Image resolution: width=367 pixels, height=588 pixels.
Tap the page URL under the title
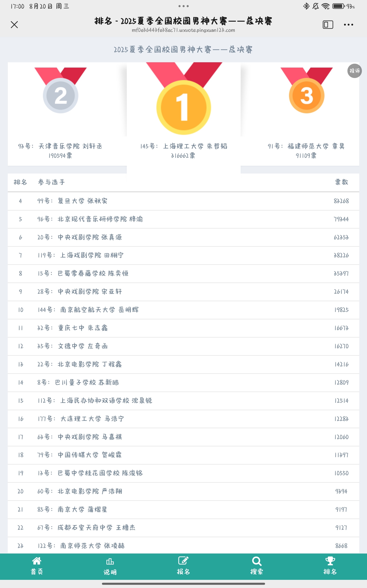(x=183, y=30)
